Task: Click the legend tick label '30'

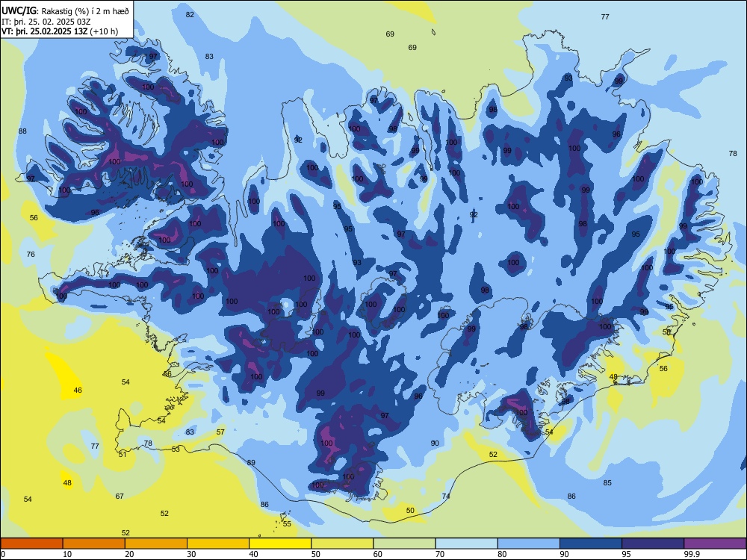Action: (191, 554)
